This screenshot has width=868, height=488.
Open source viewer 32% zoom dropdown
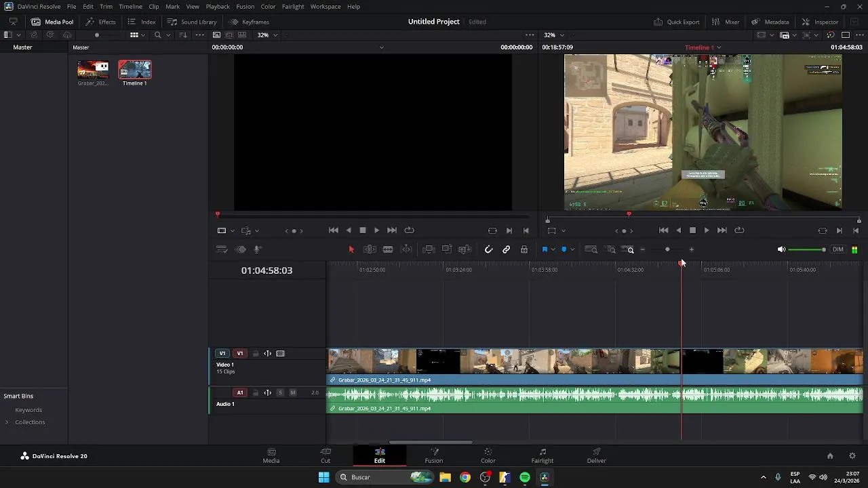(x=268, y=35)
